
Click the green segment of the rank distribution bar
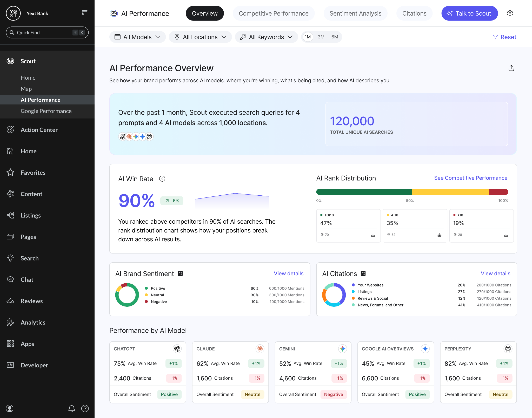tap(364, 192)
